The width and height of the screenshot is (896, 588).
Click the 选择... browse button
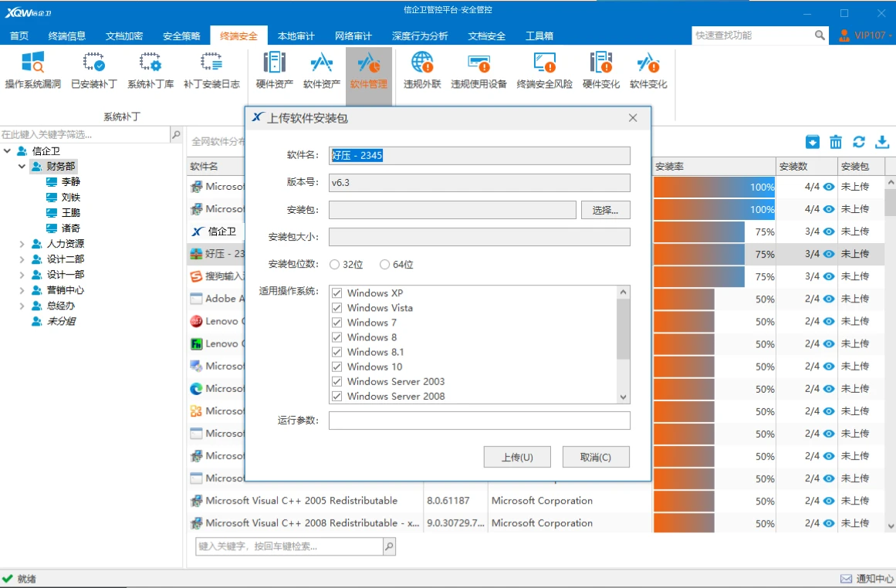click(x=606, y=211)
